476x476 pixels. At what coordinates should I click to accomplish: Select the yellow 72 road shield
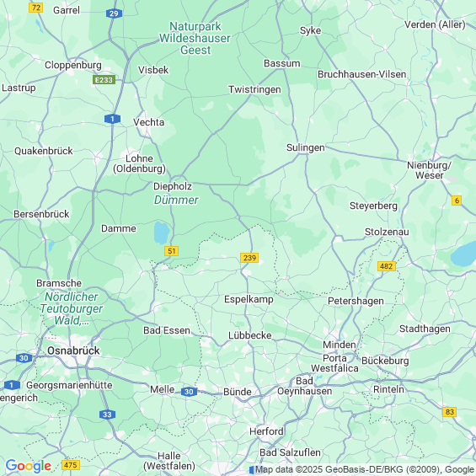coord(36,8)
